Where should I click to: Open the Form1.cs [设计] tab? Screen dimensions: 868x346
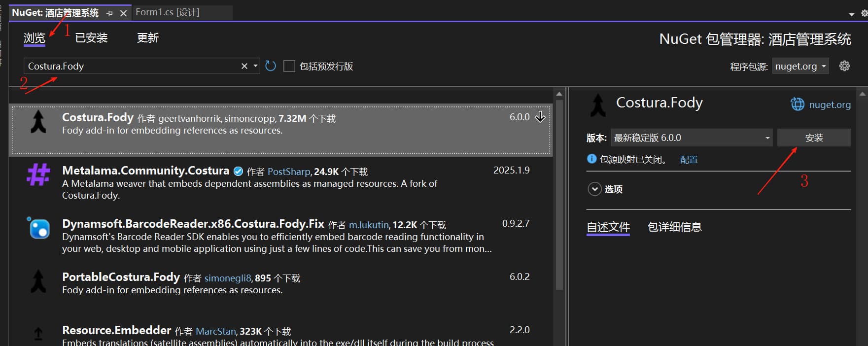coord(168,12)
